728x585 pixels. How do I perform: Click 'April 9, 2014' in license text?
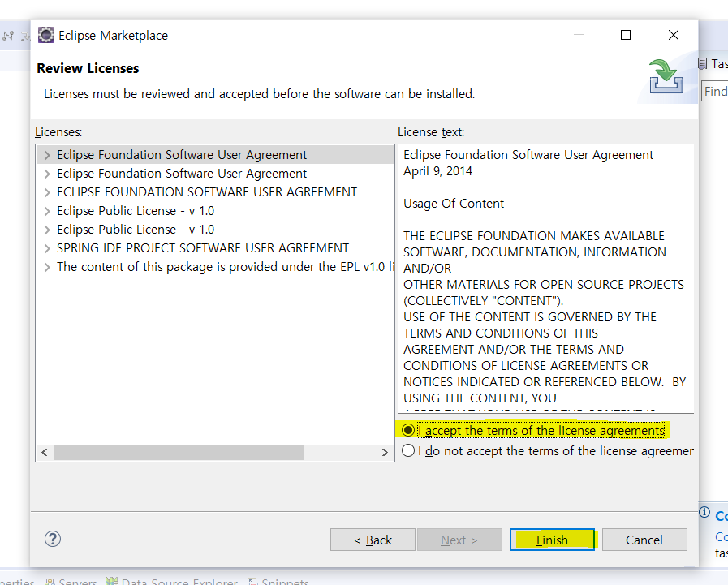tap(437, 171)
